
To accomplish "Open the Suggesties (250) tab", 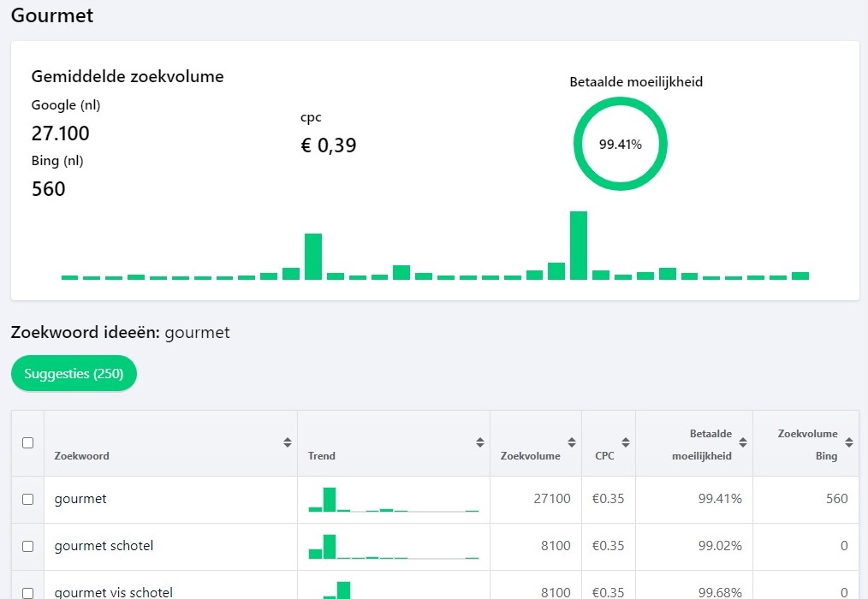I will click(74, 374).
